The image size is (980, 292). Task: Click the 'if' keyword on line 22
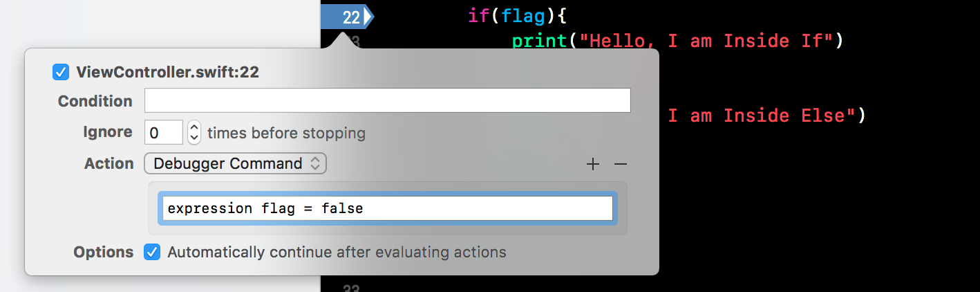coord(478,15)
